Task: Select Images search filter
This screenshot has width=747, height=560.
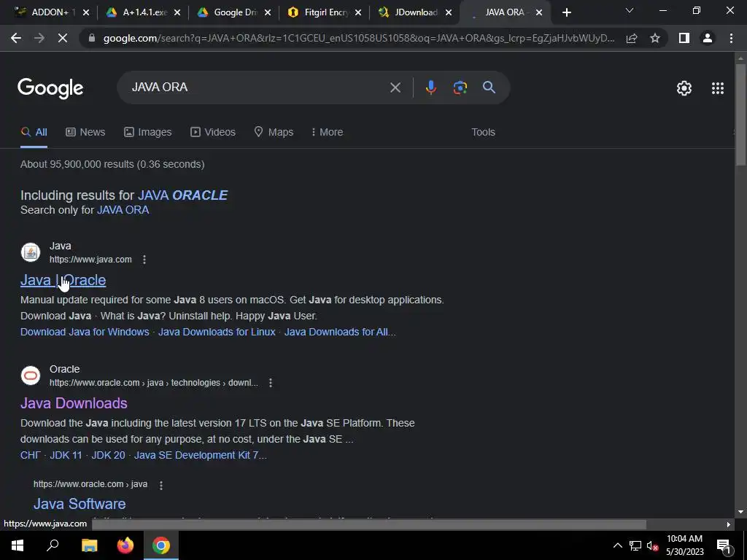Action: coord(147,132)
